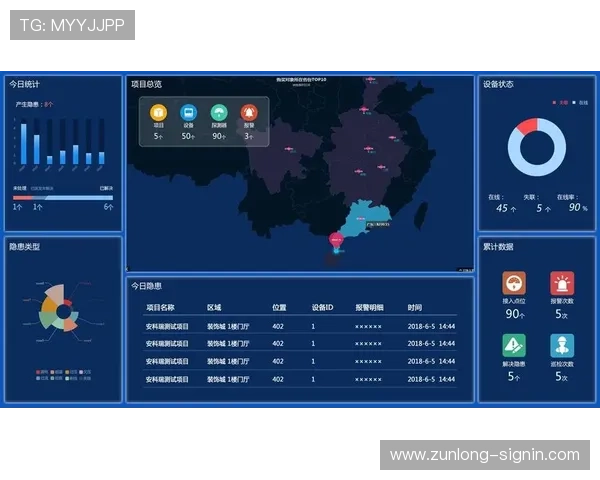This screenshot has height=480, width=600.
Task: Open the green 解决隐患 warning icon
Action: pyautogui.click(x=514, y=345)
